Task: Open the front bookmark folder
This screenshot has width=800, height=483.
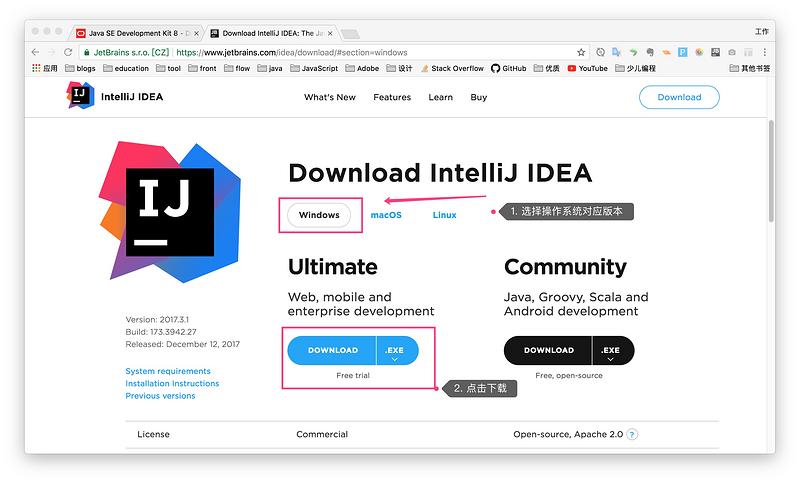Action: [202, 68]
